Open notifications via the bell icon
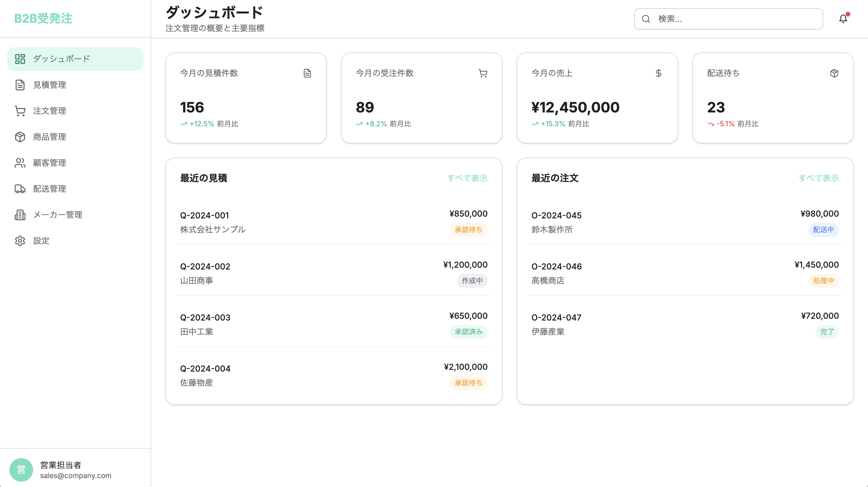 click(843, 19)
